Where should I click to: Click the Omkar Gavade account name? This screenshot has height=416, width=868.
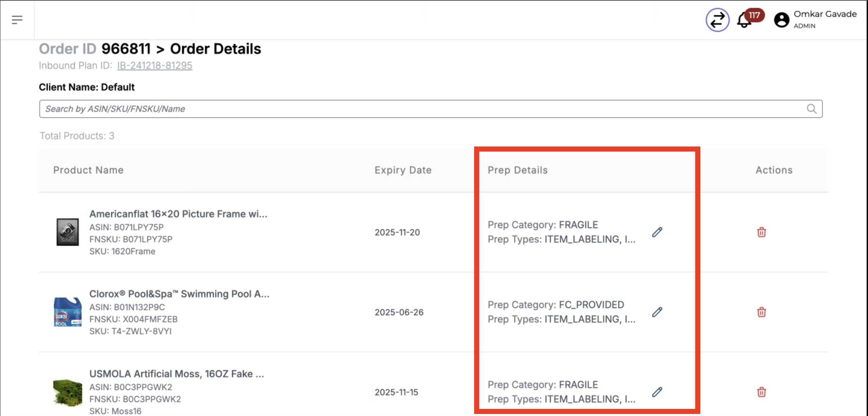click(x=825, y=14)
